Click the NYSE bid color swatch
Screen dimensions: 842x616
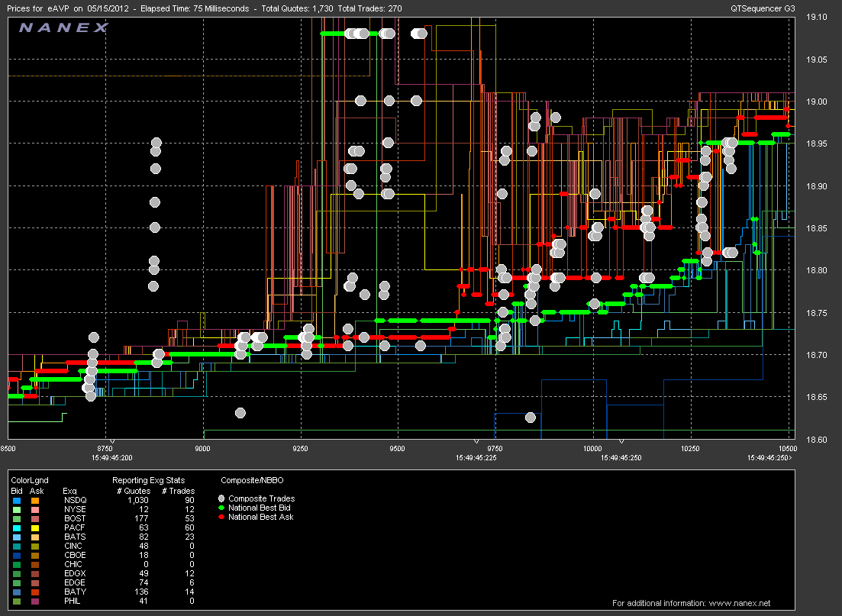pyautogui.click(x=18, y=510)
